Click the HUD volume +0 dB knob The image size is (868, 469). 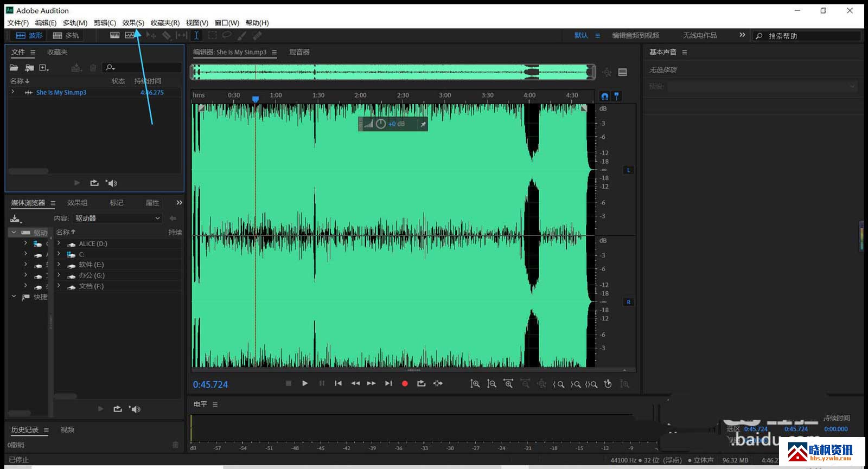click(381, 124)
